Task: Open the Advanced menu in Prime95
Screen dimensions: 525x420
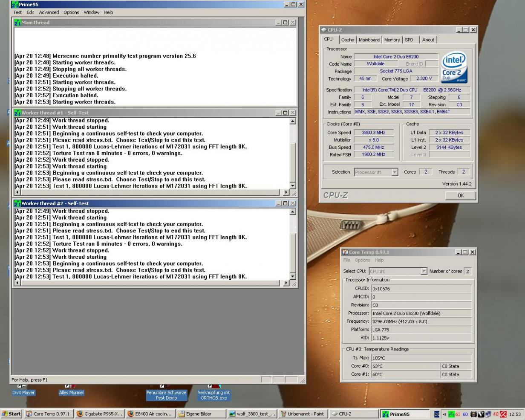Action: (49, 12)
